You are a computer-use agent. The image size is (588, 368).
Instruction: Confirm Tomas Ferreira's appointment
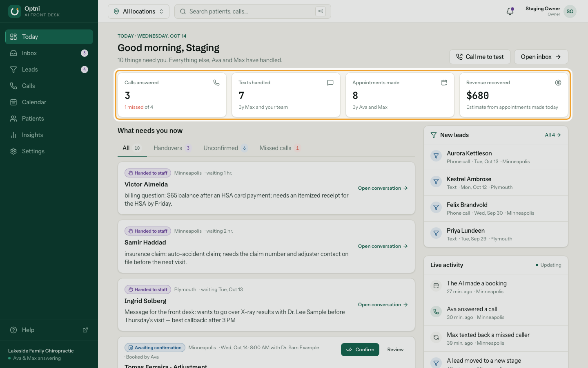(x=360, y=350)
